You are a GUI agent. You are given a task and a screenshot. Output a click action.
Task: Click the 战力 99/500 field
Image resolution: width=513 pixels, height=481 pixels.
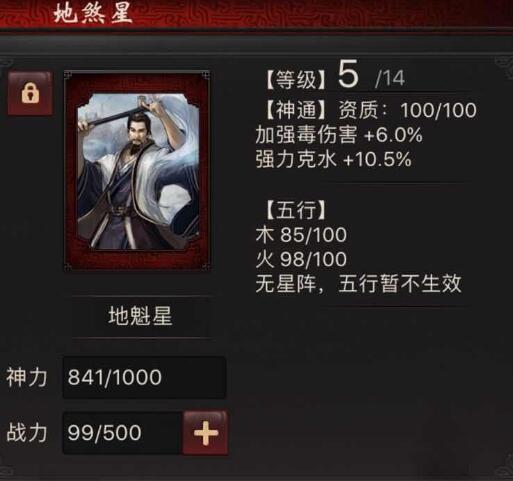tap(123, 433)
